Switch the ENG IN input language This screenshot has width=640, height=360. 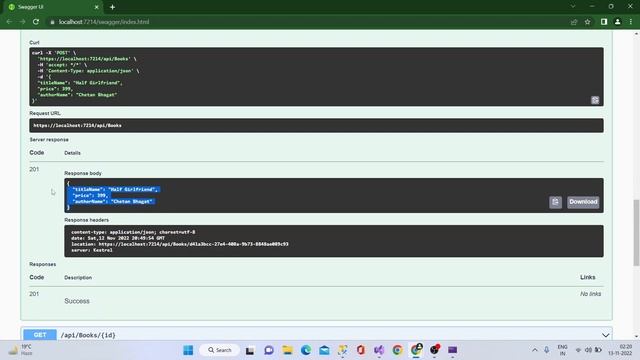coord(562,350)
